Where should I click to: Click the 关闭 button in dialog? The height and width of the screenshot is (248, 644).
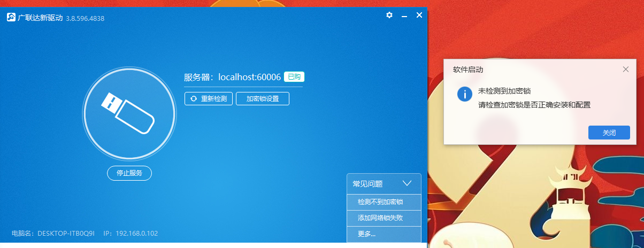point(609,133)
